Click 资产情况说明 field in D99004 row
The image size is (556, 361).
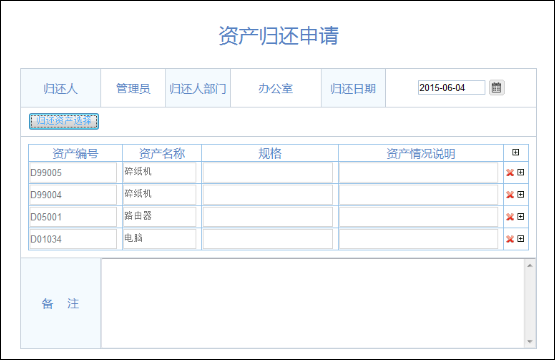point(419,195)
